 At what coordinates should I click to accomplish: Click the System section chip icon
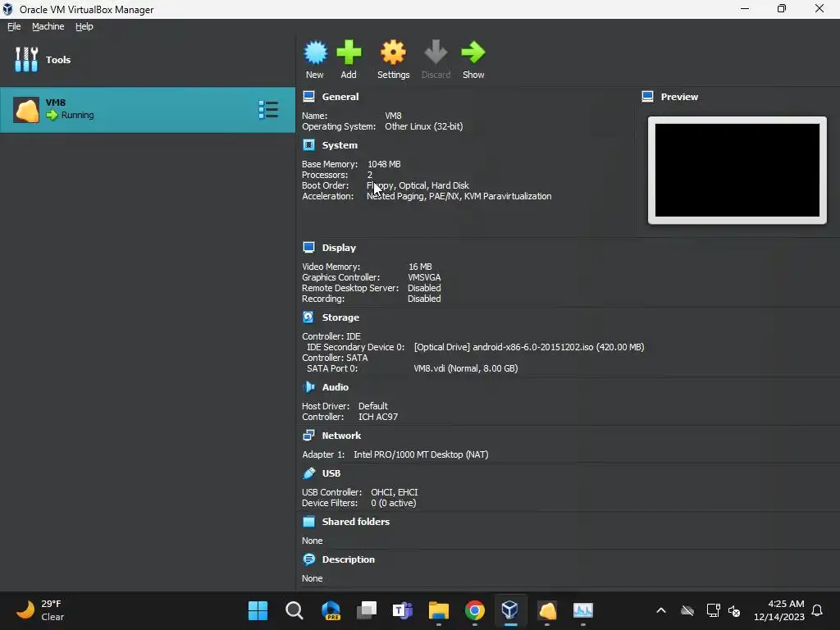coord(308,144)
